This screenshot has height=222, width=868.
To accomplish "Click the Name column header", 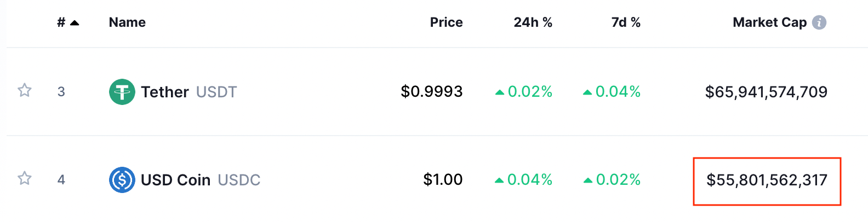I will [127, 22].
